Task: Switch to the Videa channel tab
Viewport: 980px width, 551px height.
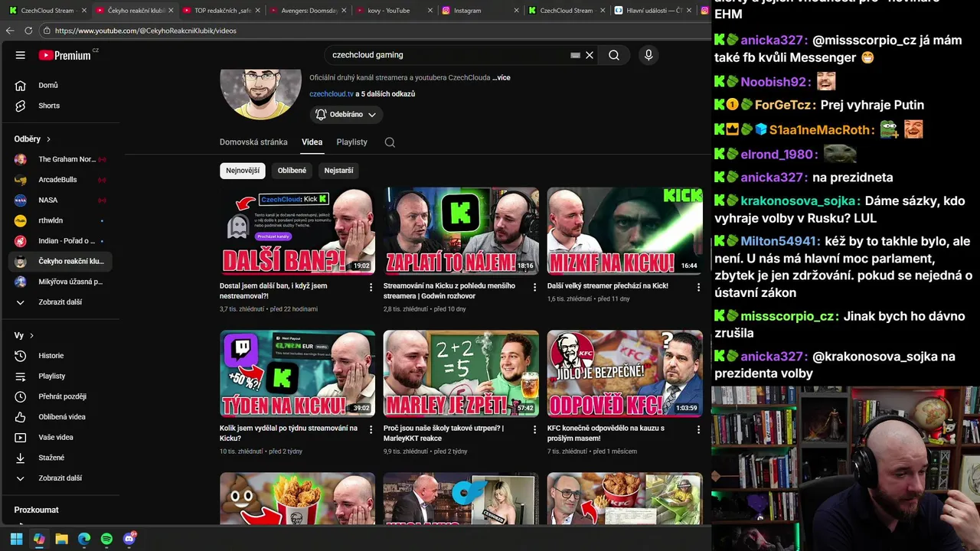Action: click(312, 142)
